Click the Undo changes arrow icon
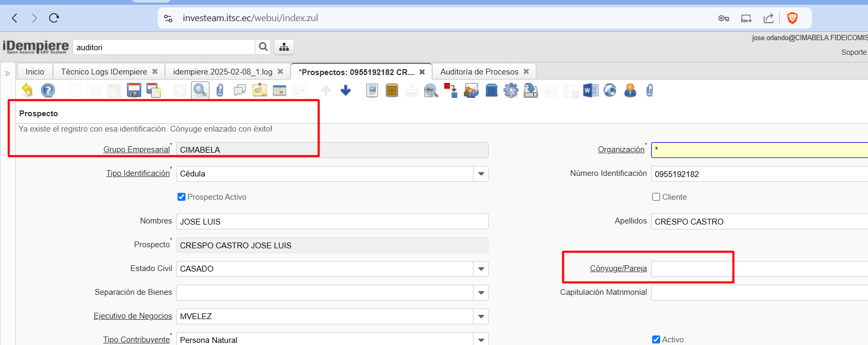Image resolution: width=868 pixels, height=345 pixels. click(27, 90)
